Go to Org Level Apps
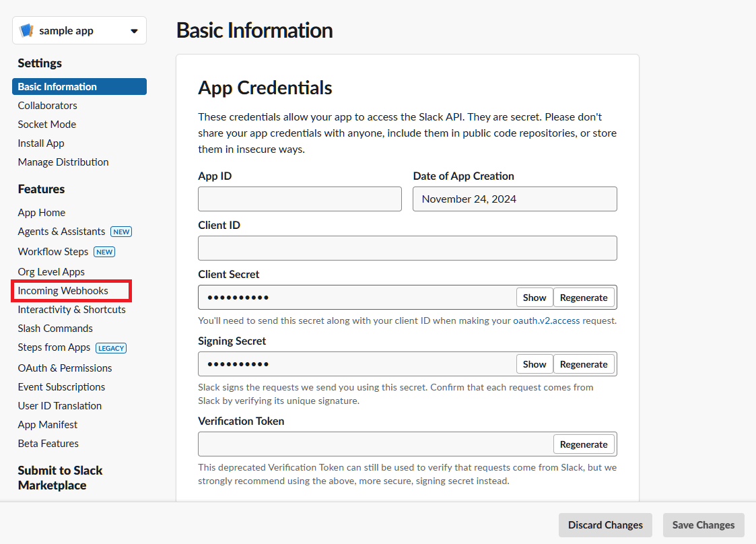 point(51,271)
